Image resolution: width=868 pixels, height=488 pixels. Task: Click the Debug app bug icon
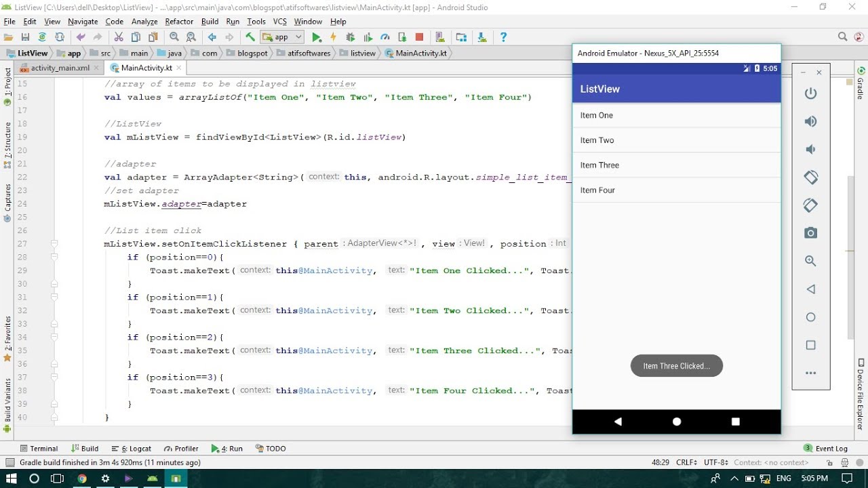tap(351, 37)
